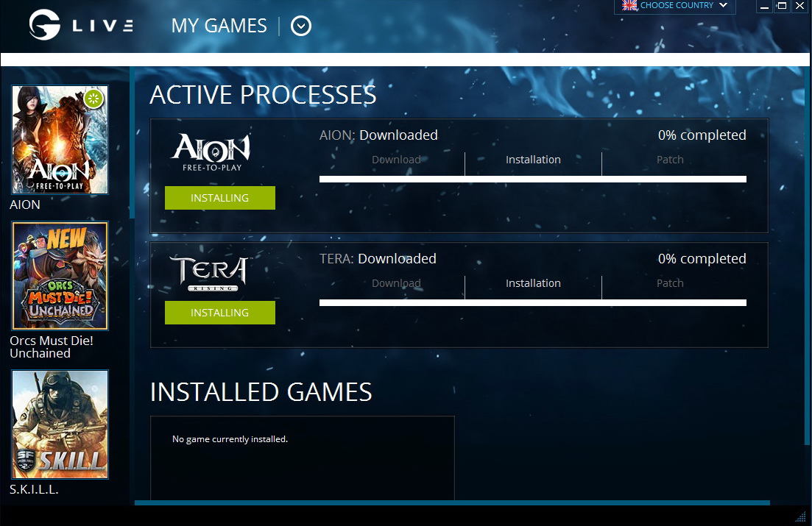The image size is (812, 526).
Task: Click the TERA Rising logo in processes
Action: click(210, 274)
